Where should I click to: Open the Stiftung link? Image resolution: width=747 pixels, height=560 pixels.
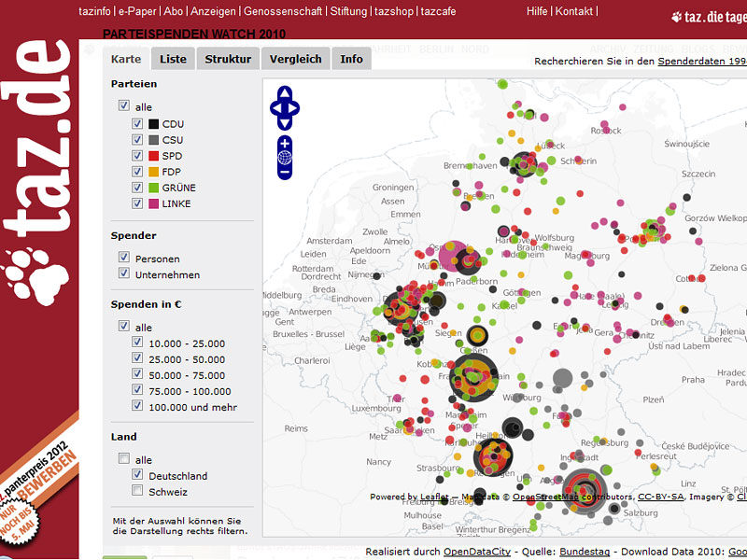348,11
